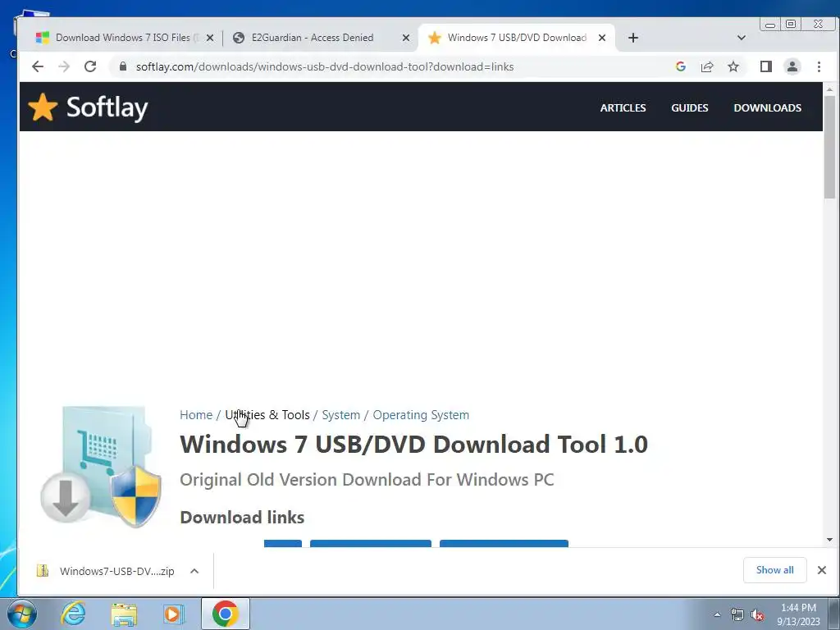
Task: Open Chrome profile avatar
Action: pos(792,66)
